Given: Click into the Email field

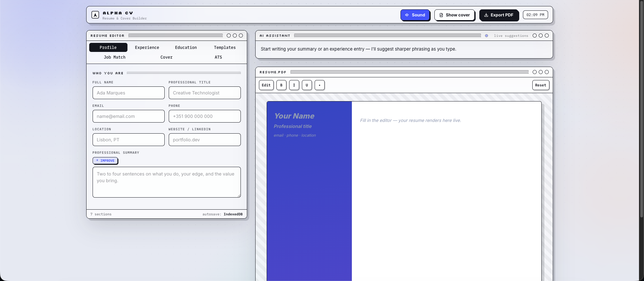Looking at the screenshot, I should (128, 116).
